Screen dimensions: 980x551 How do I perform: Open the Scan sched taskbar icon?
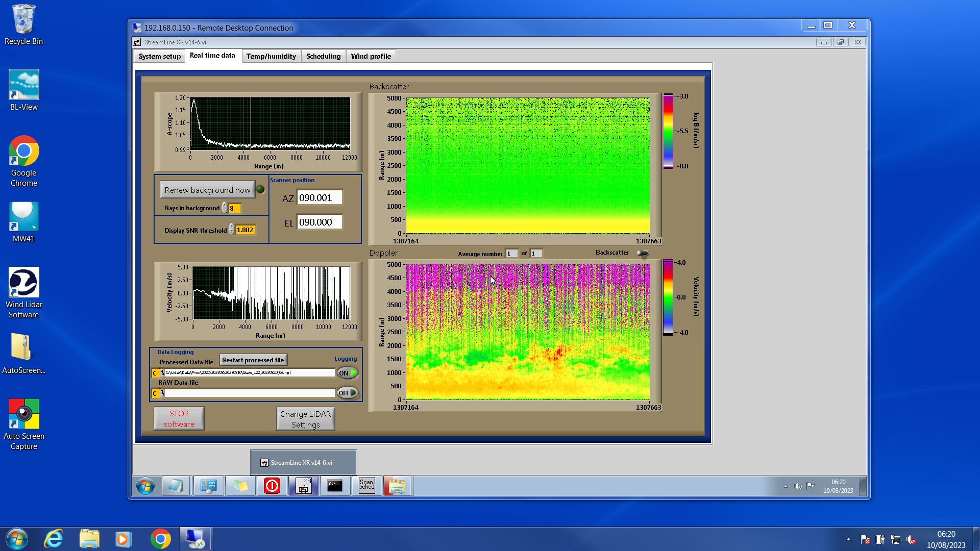coord(366,486)
